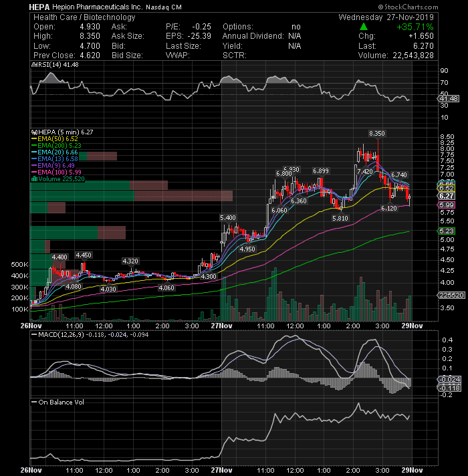Click the 8.350 peak label on chart
The height and width of the screenshot is (476, 468).
pyautogui.click(x=376, y=134)
